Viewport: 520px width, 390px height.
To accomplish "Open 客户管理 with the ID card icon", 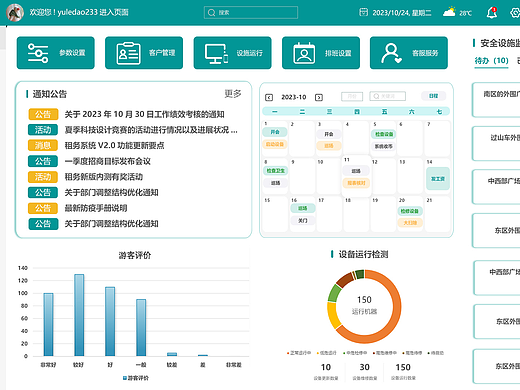I will (x=144, y=53).
